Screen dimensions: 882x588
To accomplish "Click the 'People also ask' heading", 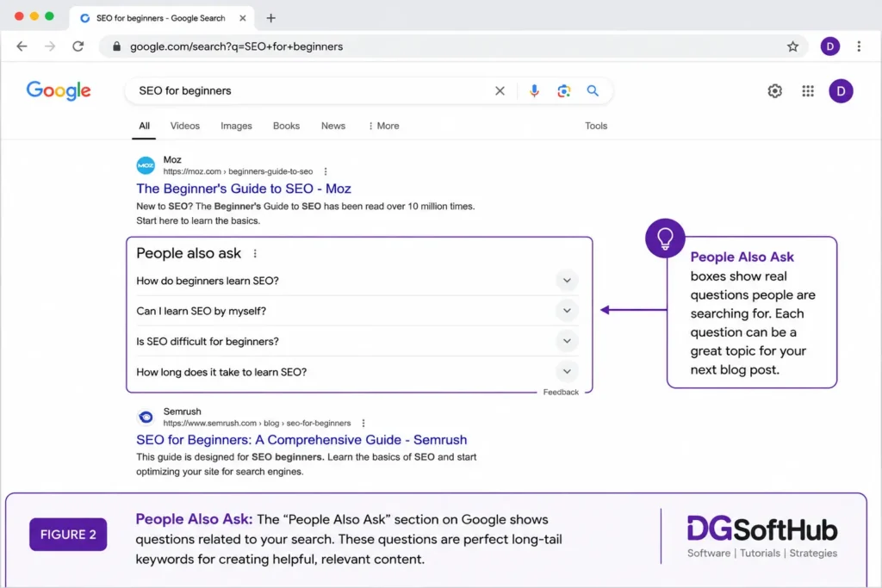I will [189, 253].
